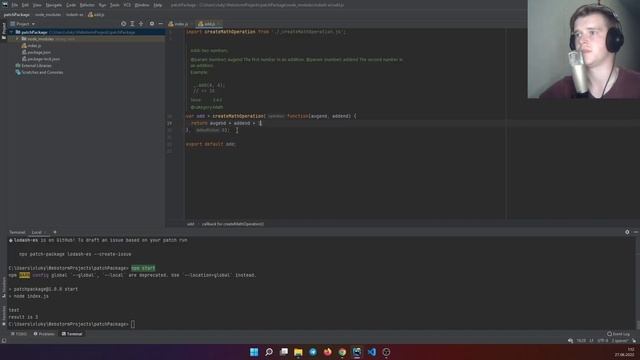Image resolution: width=640 pixels, height=360 pixels.
Task: Click patchPackage in the breadcrumb bar
Action: click(x=16, y=15)
